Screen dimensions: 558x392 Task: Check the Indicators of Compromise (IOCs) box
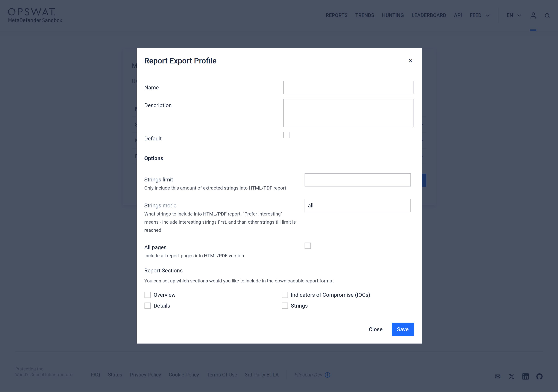[x=285, y=295]
